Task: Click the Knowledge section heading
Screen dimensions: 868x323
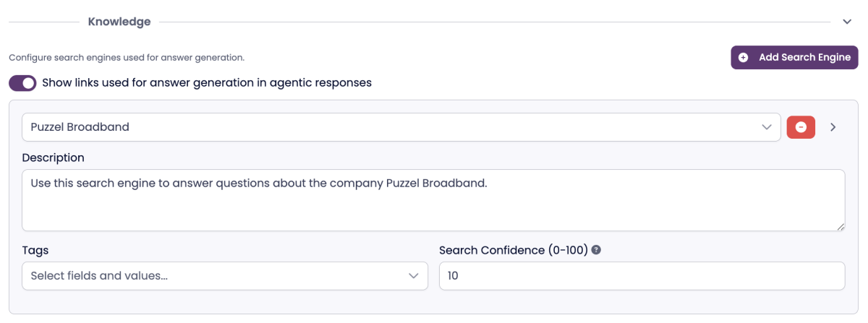Action: (119, 22)
